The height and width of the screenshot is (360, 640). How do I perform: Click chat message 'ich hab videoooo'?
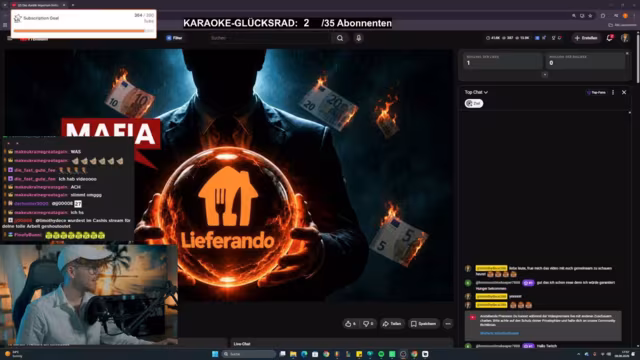78,179
